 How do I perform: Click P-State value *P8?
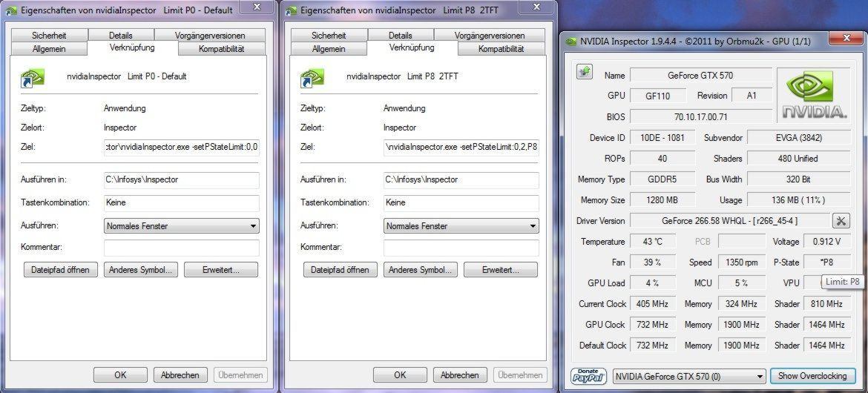827,262
